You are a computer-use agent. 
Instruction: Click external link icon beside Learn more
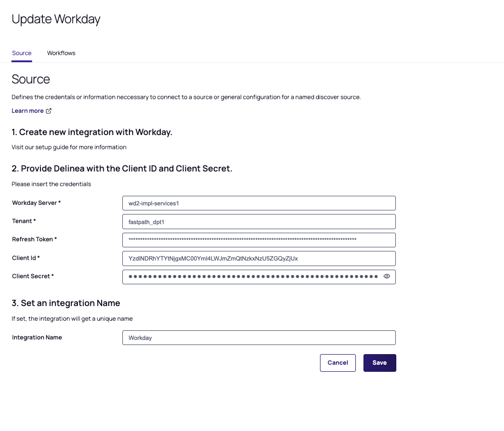49,111
